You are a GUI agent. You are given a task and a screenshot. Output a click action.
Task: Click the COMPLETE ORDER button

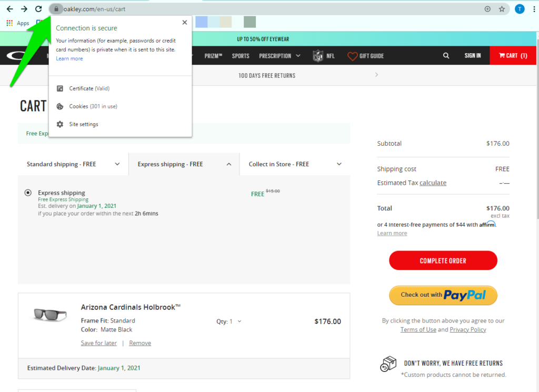pos(443,260)
